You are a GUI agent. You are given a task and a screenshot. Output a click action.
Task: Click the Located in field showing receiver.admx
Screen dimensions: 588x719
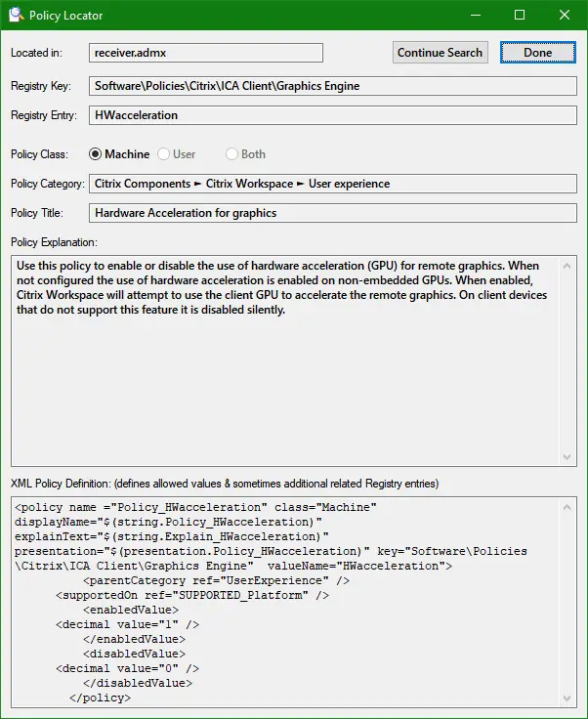click(x=206, y=53)
